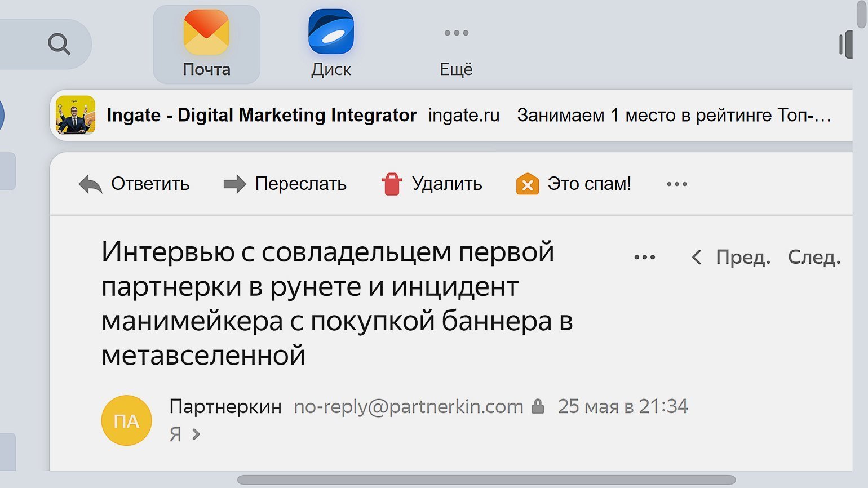
Task: Click the sender name Партнеркин
Action: (x=225, y=406)
